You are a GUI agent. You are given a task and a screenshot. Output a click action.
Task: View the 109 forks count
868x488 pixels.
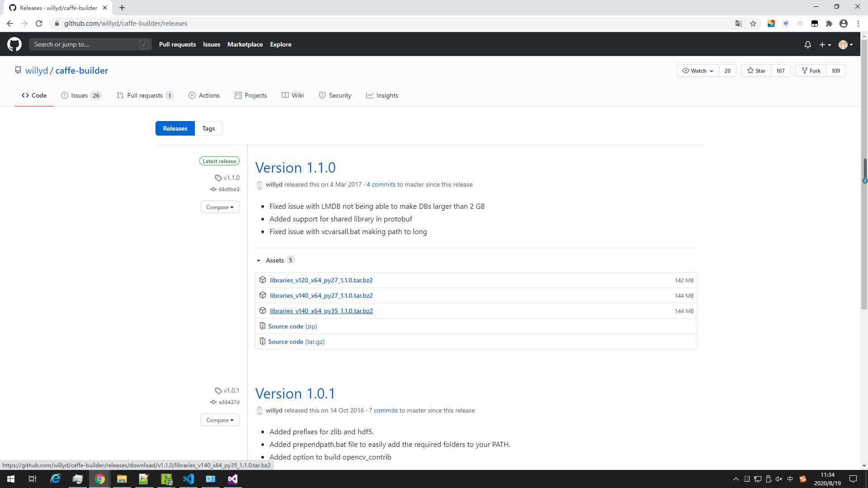[x=836, y=70]
